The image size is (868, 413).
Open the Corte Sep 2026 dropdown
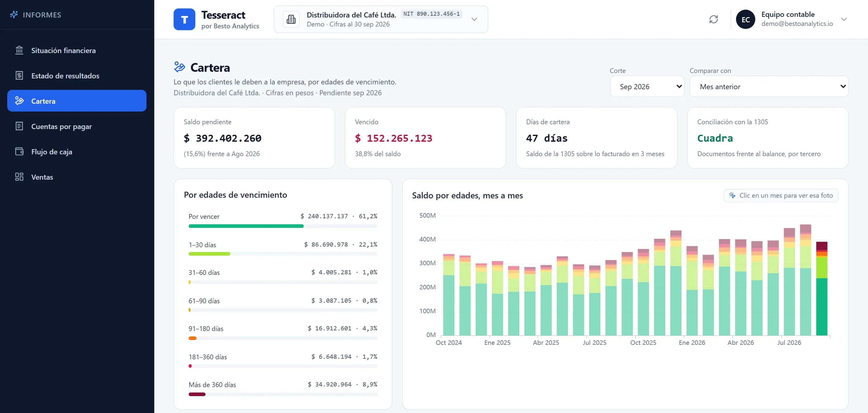[647, 86]
